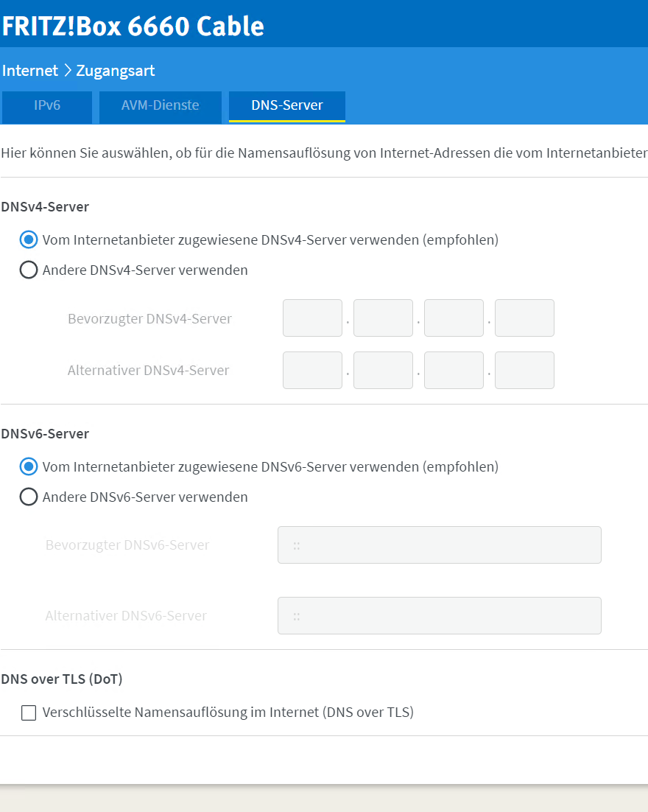Click the DNSv4-Server section heading

point(45,206)
